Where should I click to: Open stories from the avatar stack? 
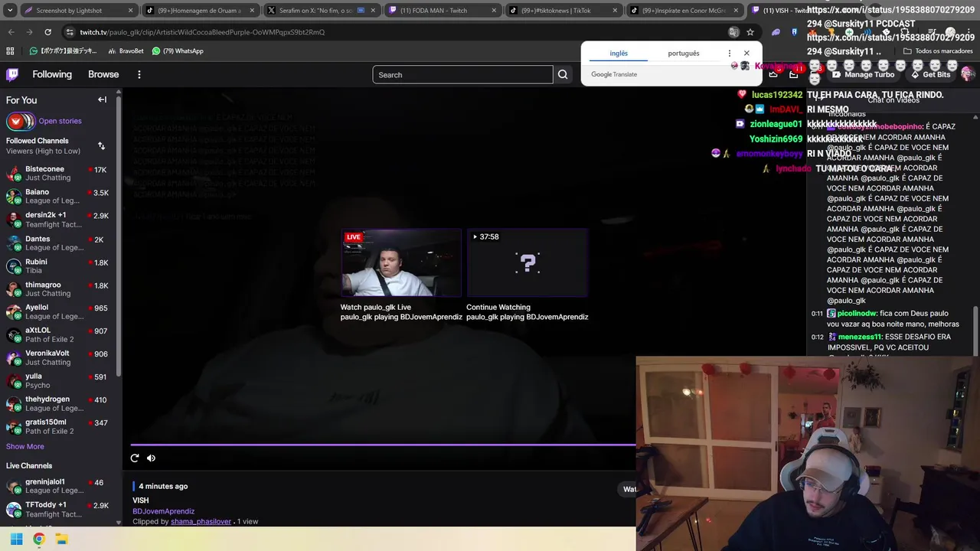(21, 121)
